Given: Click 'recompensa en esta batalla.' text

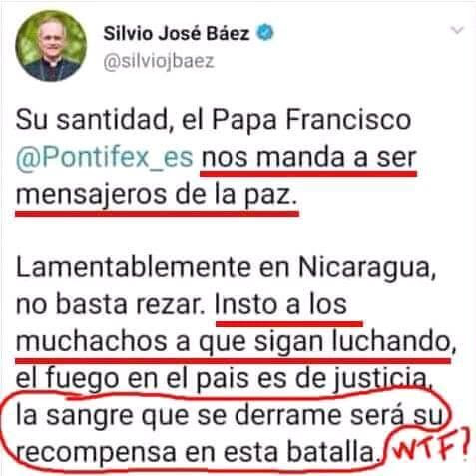Looking at the screenshot, I should [x=195, y=453].
